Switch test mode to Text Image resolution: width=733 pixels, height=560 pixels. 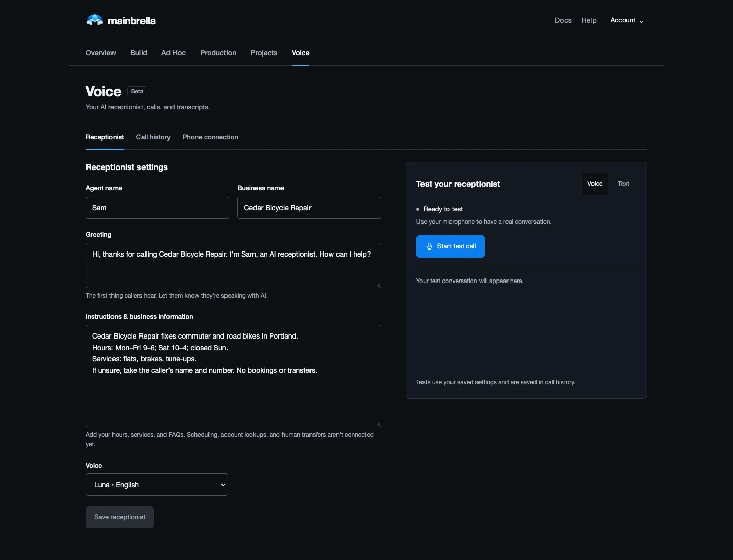pos(624,184)
